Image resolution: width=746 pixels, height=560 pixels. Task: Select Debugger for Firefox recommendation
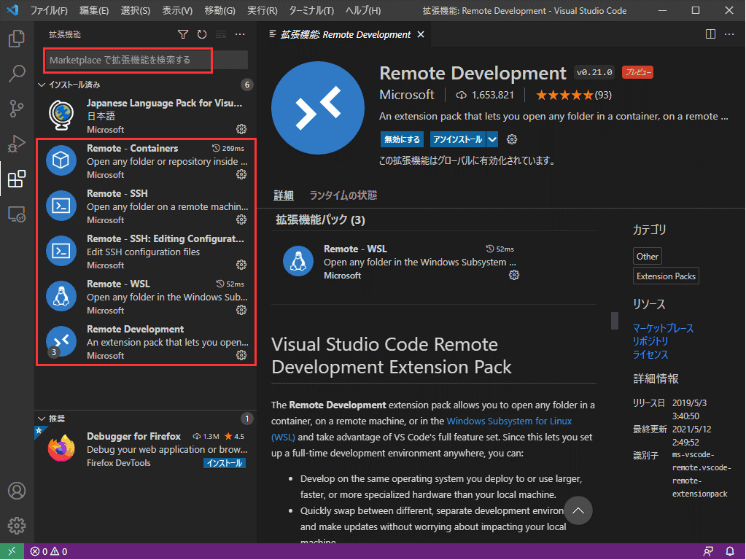147,450
